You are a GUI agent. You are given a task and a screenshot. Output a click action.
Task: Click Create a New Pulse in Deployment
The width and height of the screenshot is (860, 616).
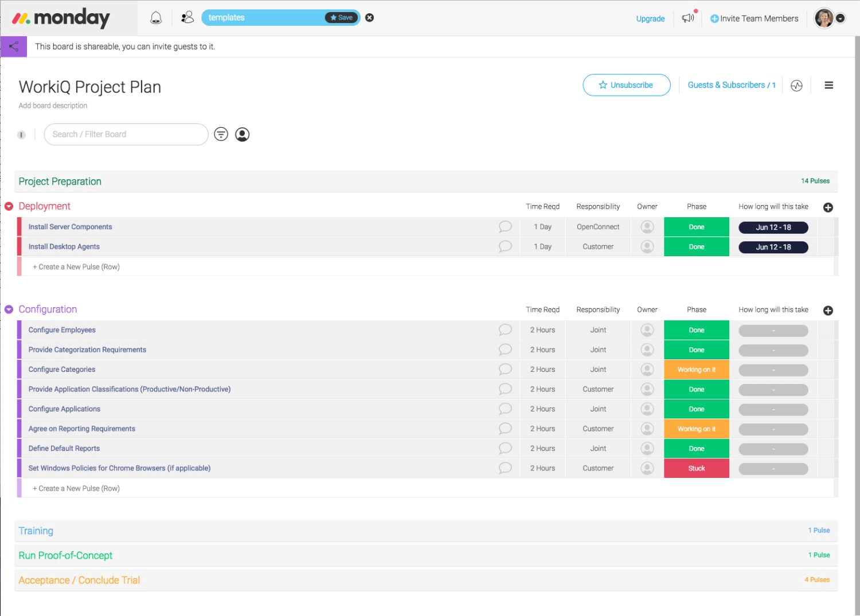coord(76,267)
